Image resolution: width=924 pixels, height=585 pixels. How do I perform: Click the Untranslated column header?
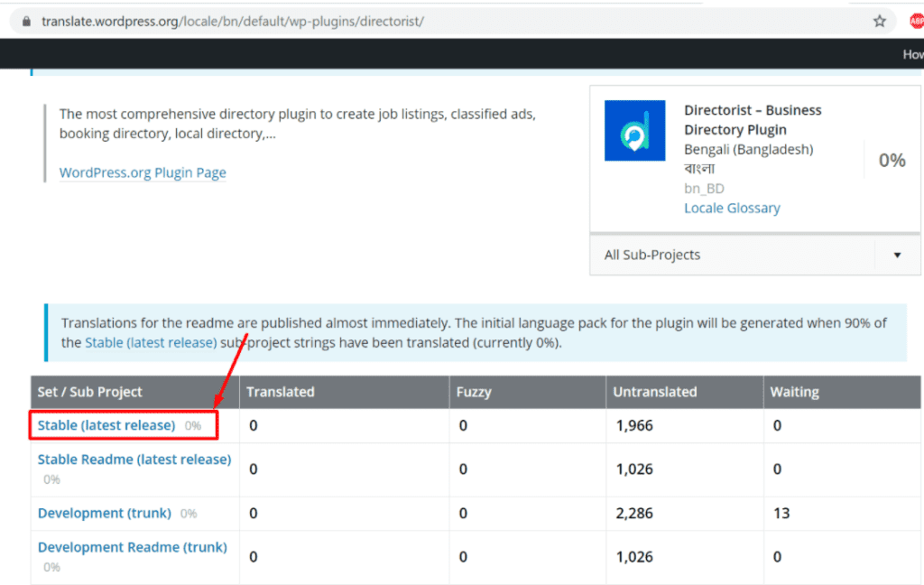[685, 392]
